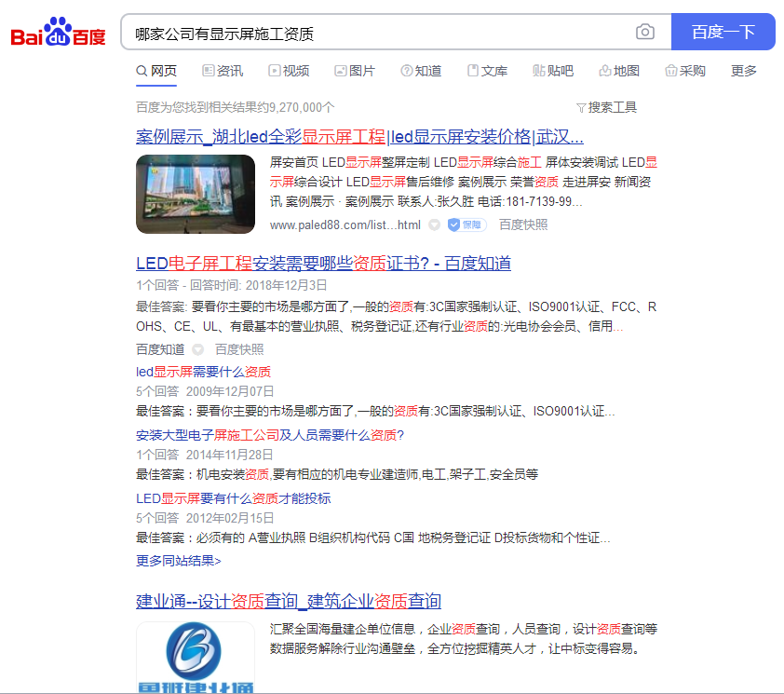Click date text 2012年02月15日
This screenshot has height=694, width=784.
(230, 518)
